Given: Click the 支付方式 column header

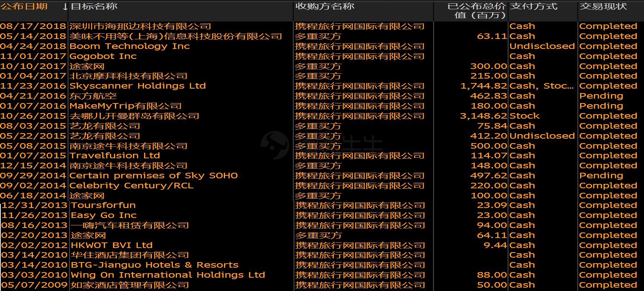Looking at the screenshot, I should [534, 6].
